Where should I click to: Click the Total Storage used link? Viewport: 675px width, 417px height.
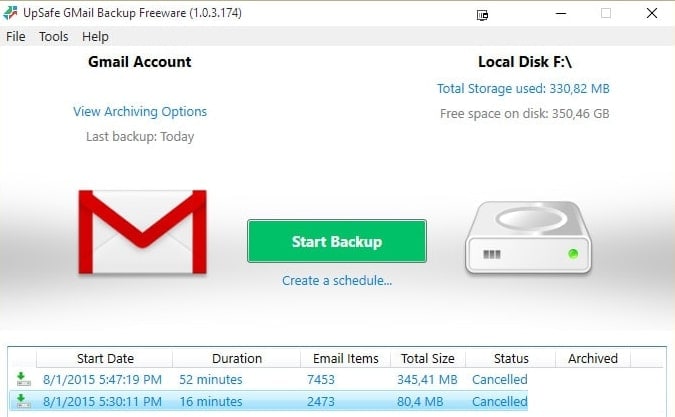click(523, 88)
